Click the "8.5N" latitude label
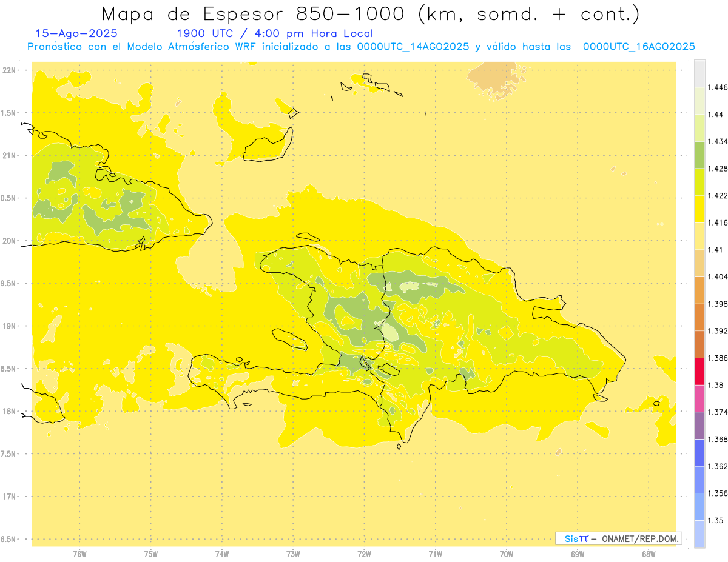The height and width of the screenshot is (562, 728). click(8, 369)
